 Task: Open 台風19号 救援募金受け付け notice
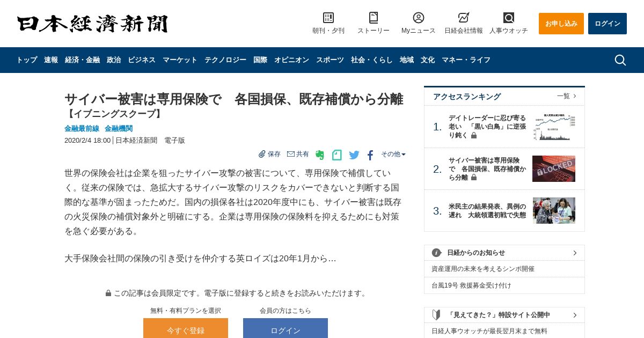[x=471, y=285]
